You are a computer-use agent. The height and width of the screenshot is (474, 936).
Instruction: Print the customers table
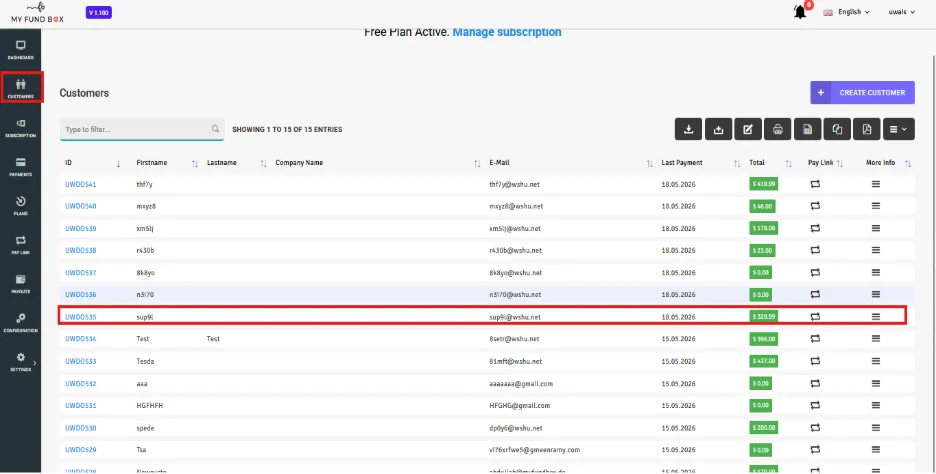[778, 129]
